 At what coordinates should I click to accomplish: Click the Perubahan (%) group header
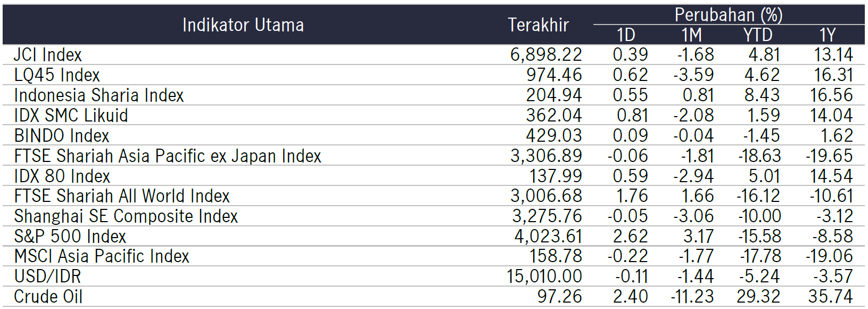(729, 15)
